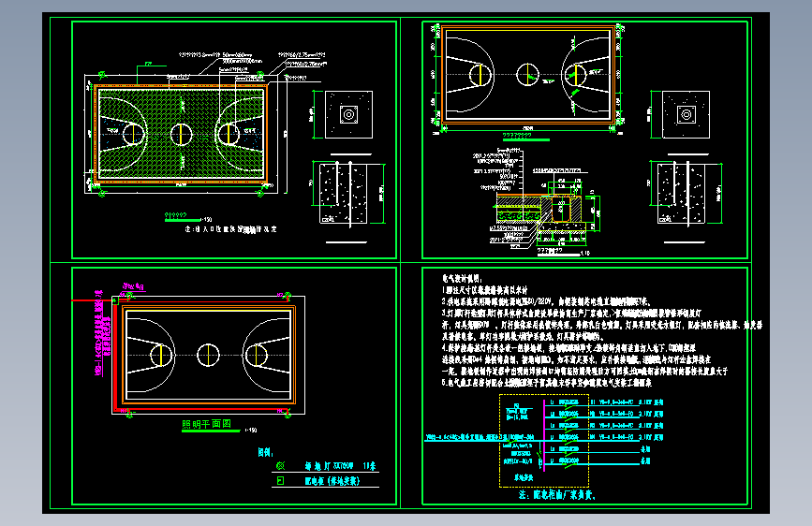
Task: Select the court edge construction section detail
Action: tap(537, 202)
